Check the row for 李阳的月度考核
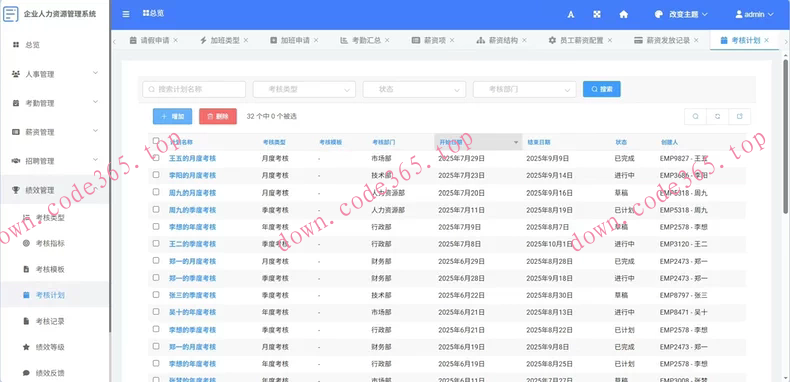The height and width of the screenshot is (382, 790). pos(156,175)
